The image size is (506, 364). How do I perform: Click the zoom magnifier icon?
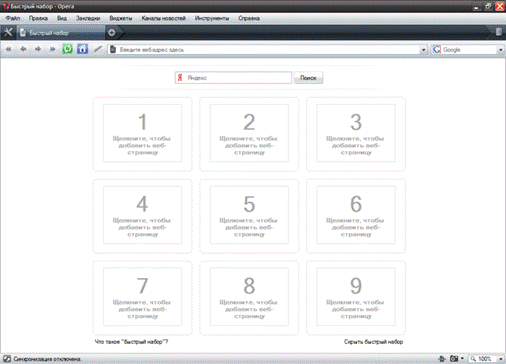coord(473,359)
